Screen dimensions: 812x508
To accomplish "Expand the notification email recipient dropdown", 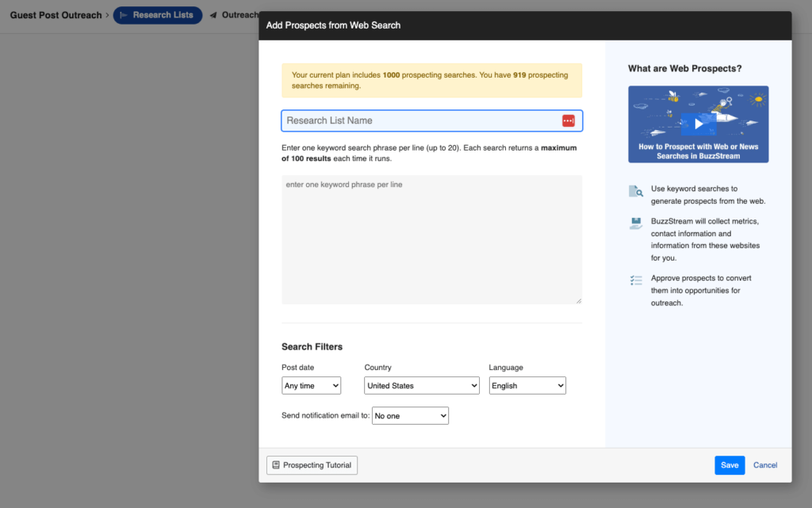I will point(410,415).
